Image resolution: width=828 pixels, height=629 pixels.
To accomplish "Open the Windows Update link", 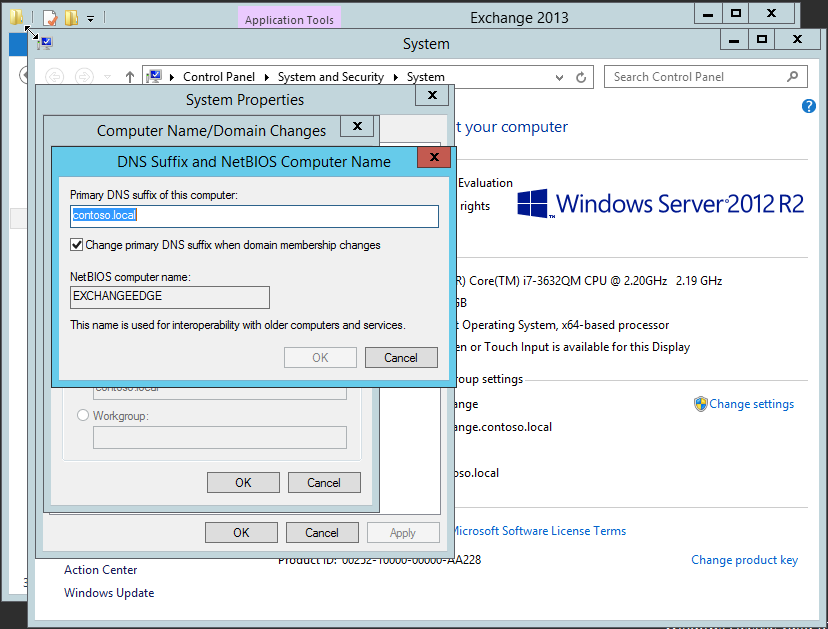I will tap(109, 593).
